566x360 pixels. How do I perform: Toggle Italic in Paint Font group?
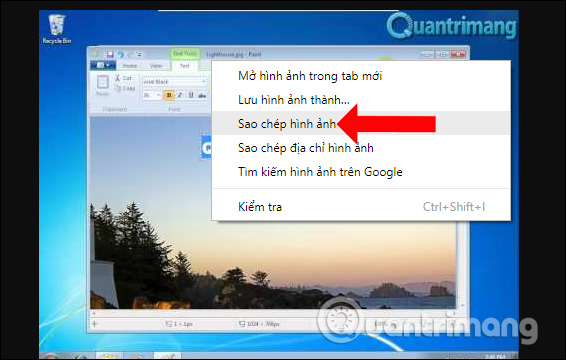(180, 95)
